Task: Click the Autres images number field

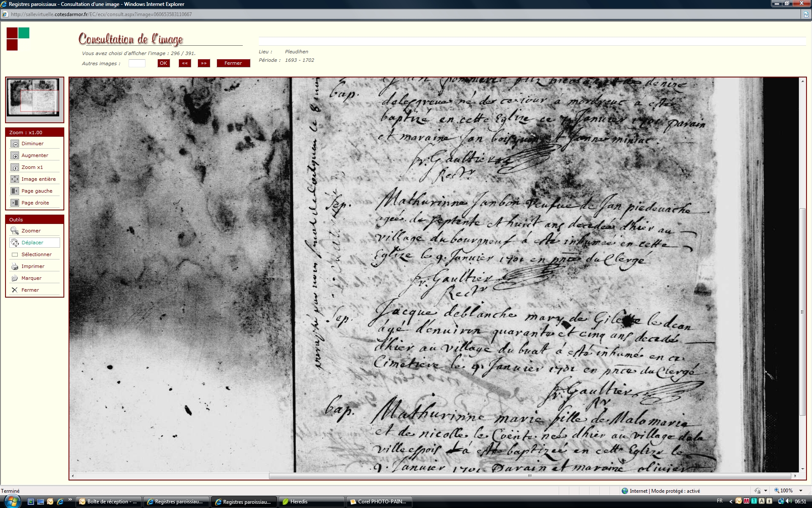Action: 137,63
